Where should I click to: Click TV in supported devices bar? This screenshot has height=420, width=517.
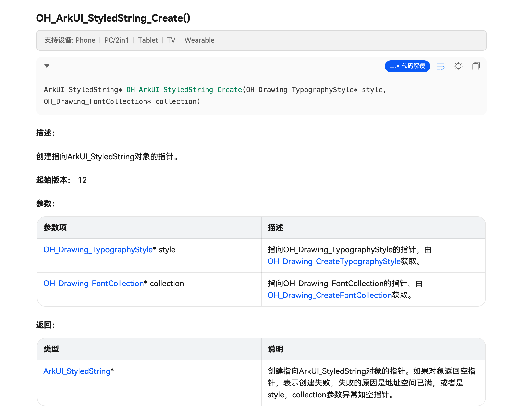click(x=171, y=40)
